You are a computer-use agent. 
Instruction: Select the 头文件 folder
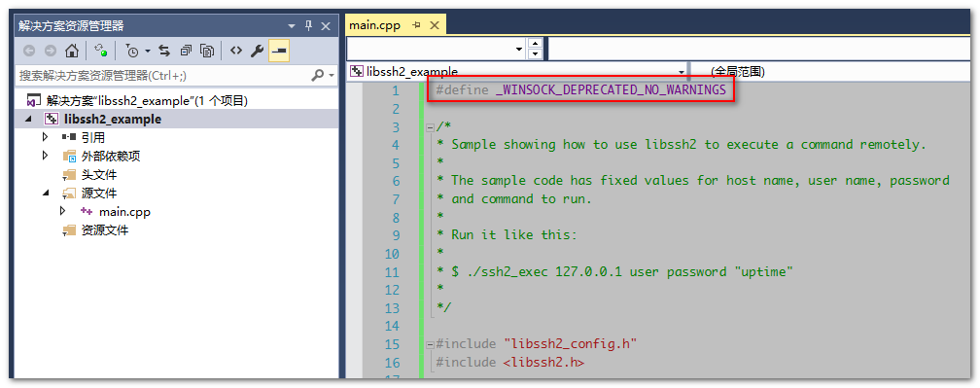click(99, 174)
